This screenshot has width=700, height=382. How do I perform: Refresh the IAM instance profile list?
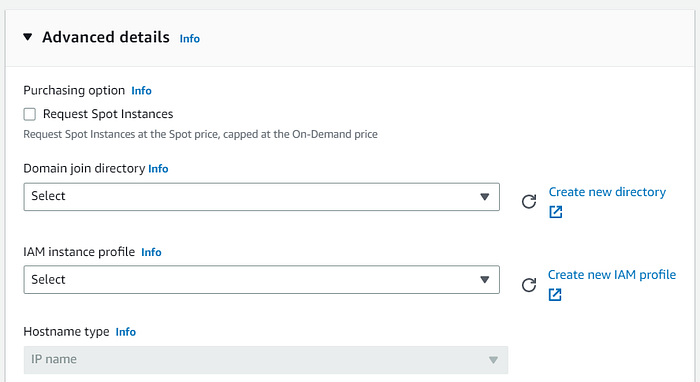529,285
